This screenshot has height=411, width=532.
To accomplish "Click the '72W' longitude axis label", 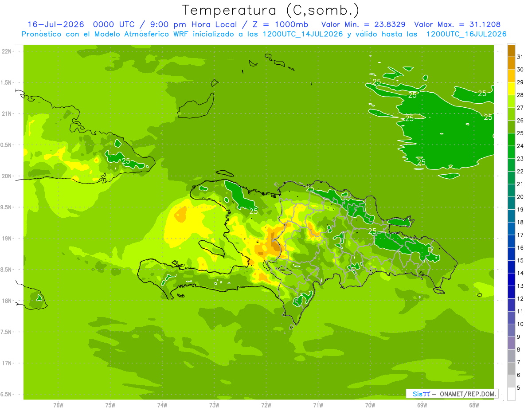I will coord(266,405).
